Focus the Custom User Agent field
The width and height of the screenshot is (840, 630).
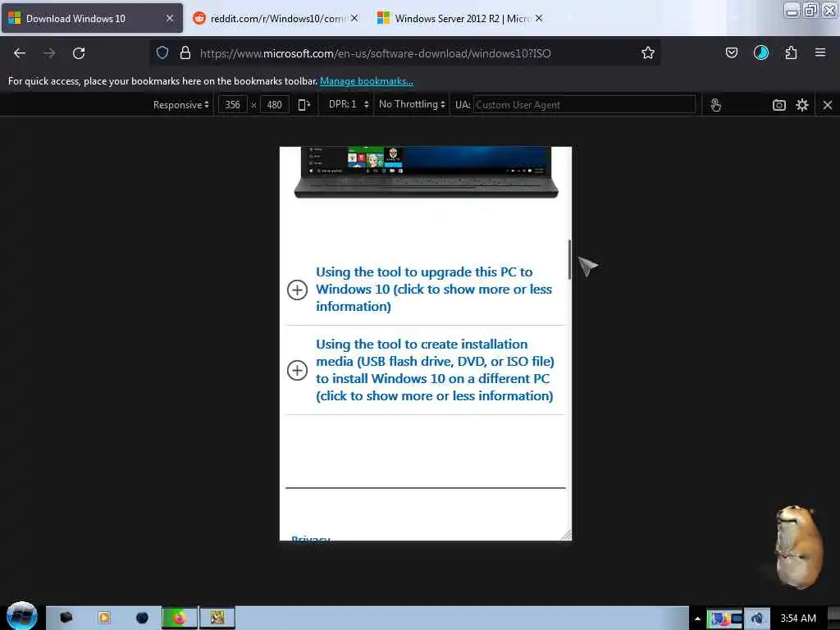tap(584, 104)
